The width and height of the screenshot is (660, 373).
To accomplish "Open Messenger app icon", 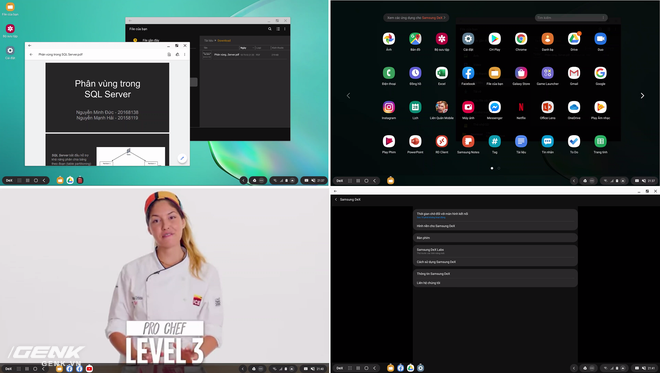I will tap(495, 107).
